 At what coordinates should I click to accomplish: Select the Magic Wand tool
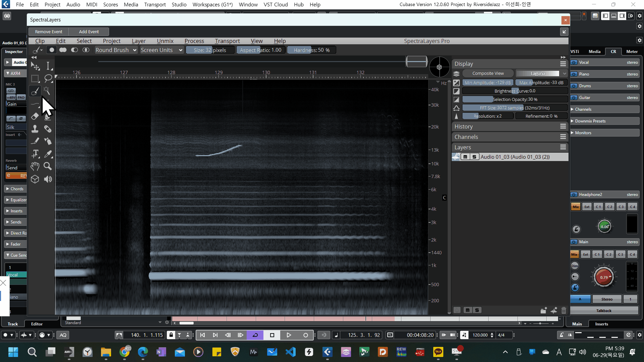pos(47,91)
